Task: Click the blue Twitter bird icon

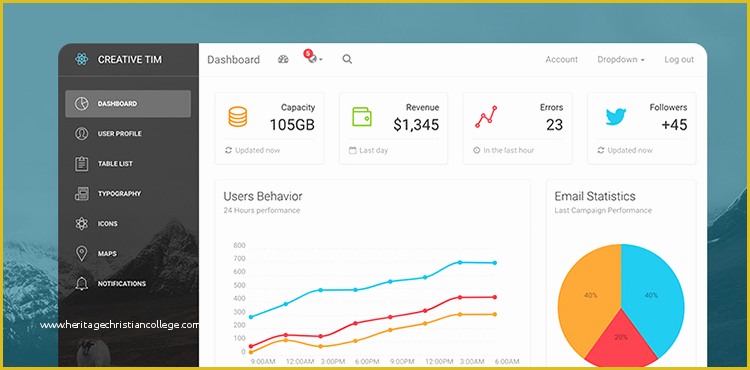Action: coord(616,117)
